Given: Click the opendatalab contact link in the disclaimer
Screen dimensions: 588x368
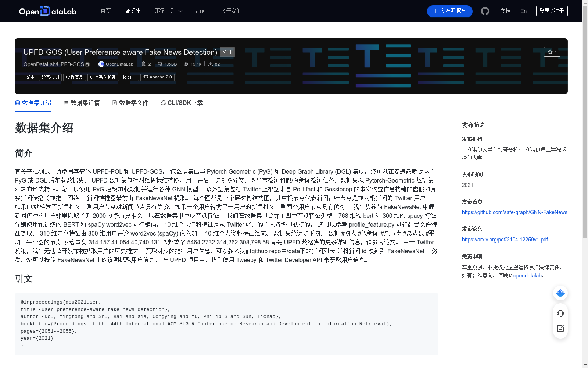Looking at the screenshot, I should [x=527, y=275].
